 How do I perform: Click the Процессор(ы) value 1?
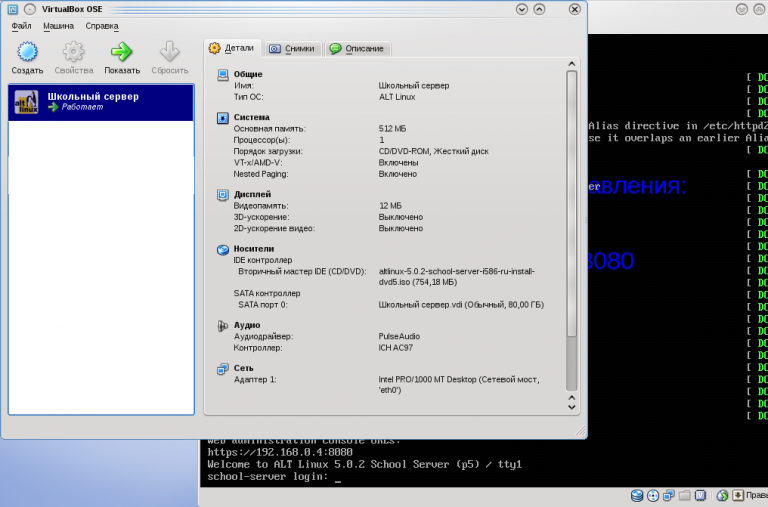click(x=382, y=140)
